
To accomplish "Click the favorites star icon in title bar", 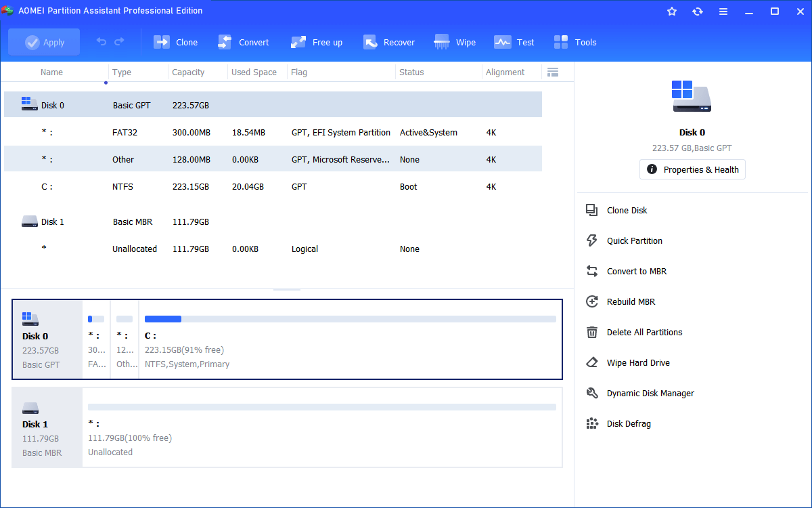I will tap(672, 12).
